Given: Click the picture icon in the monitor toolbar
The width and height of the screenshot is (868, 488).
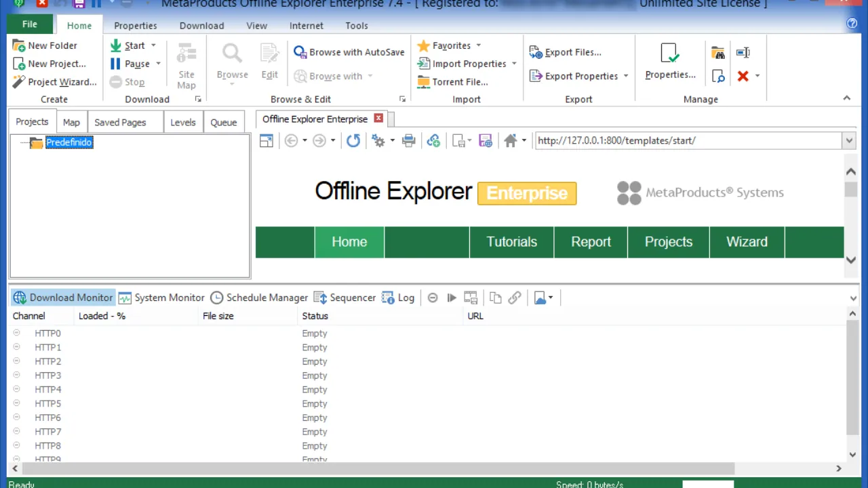Looking at the screenshot, I should (540, 298).
